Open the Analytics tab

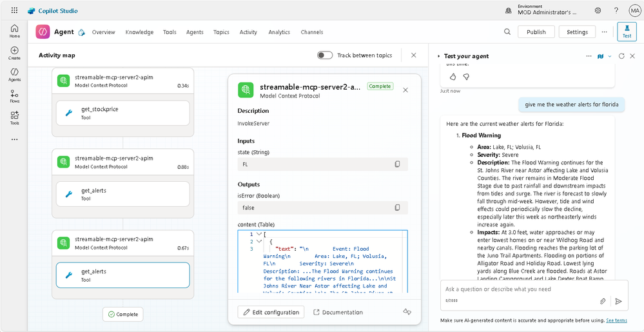coord(279,32)
